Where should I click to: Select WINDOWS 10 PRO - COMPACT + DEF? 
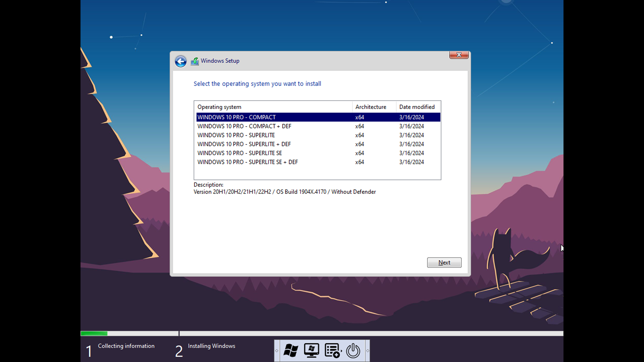pos(318,126)
